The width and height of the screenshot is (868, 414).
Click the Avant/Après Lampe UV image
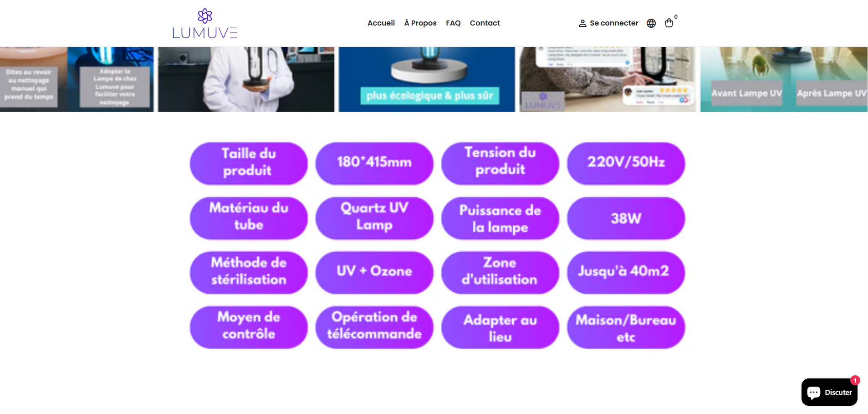click(x=784, y=79)
